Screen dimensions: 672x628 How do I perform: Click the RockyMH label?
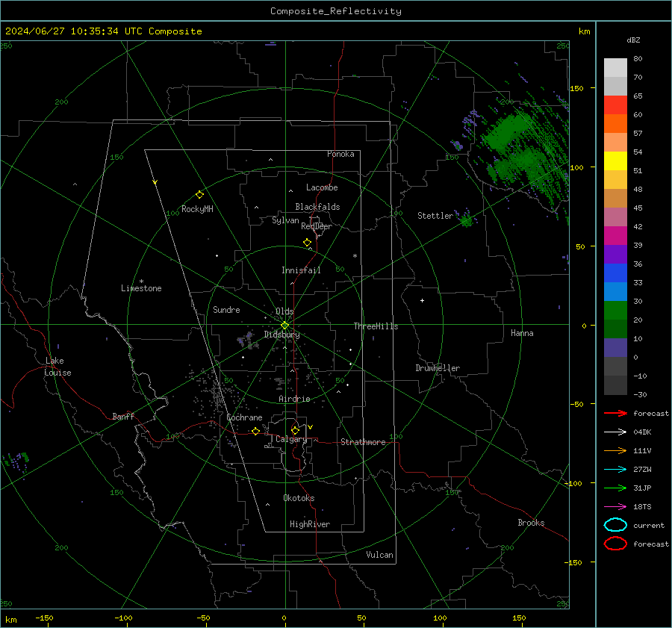197,209
